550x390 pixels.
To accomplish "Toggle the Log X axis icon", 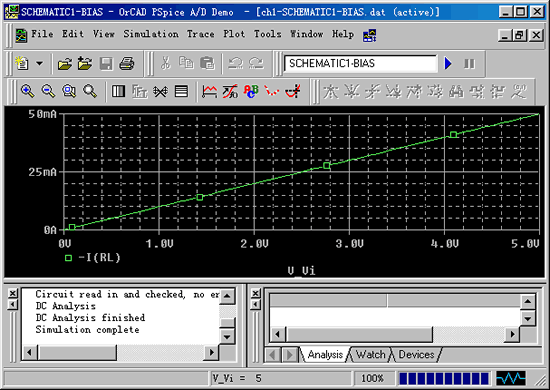I will [119, 92].
